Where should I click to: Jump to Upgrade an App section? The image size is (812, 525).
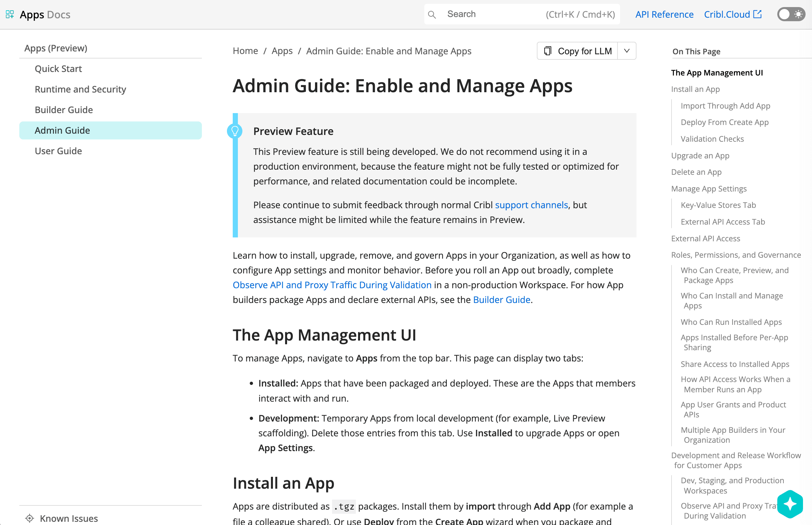point(700,156)
